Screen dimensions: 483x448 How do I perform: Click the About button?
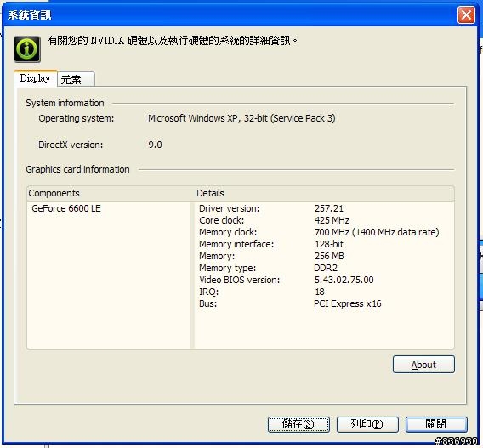tap(423, 365)
